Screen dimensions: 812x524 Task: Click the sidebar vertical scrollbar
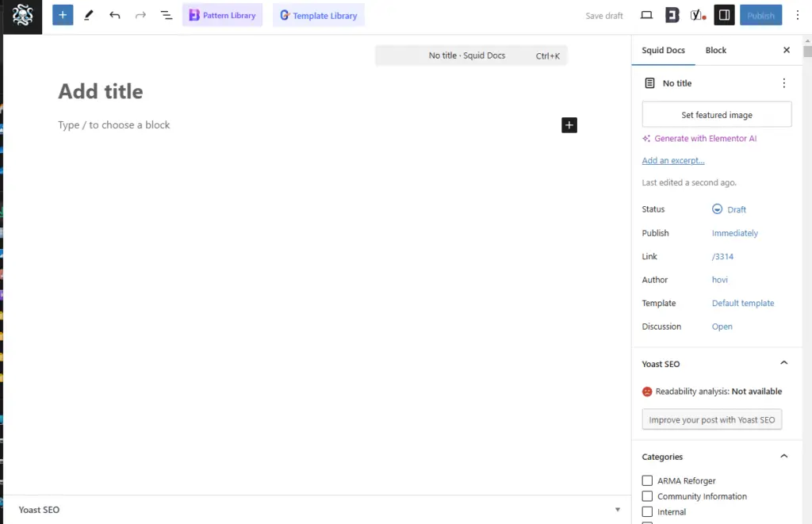[807, 51]
